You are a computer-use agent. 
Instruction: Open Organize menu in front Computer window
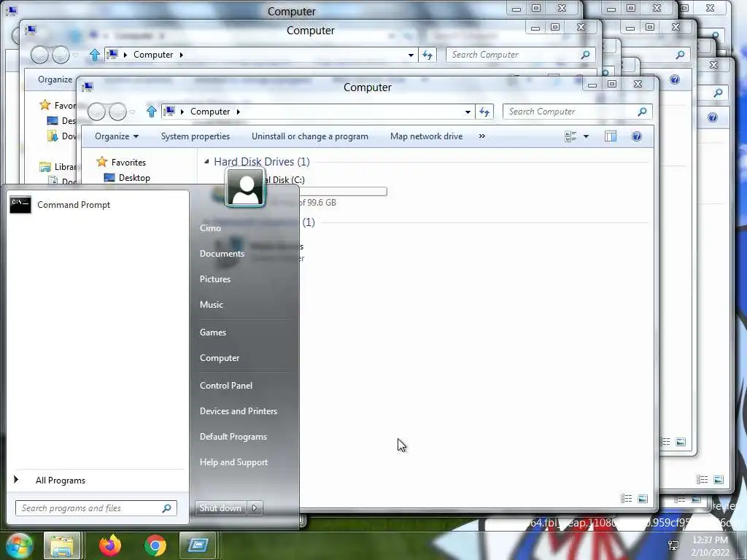116,136
